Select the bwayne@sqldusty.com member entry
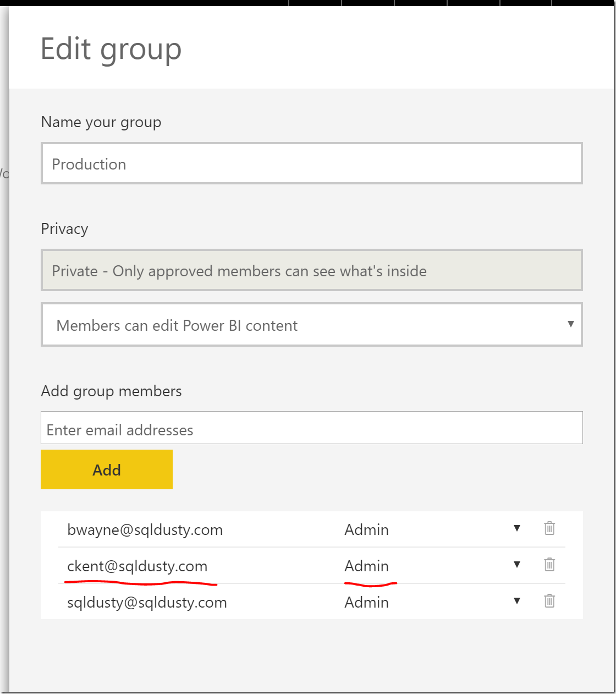Screen dimensions: 616x694 coord(145,529)
